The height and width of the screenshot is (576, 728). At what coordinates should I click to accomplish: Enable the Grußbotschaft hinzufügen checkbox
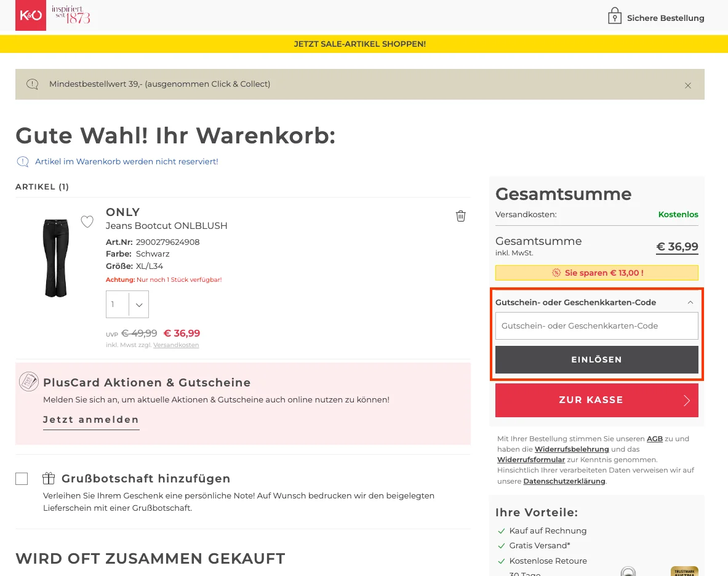(22, 478)
